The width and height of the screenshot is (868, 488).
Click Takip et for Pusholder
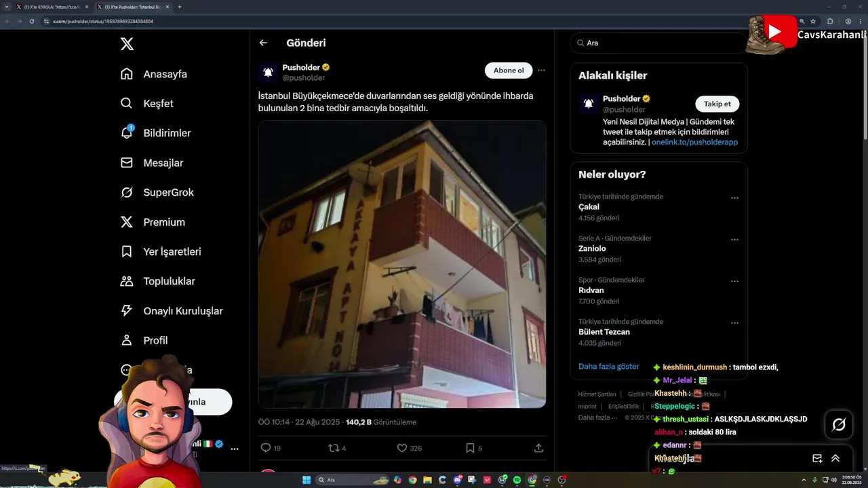[717, 104]
